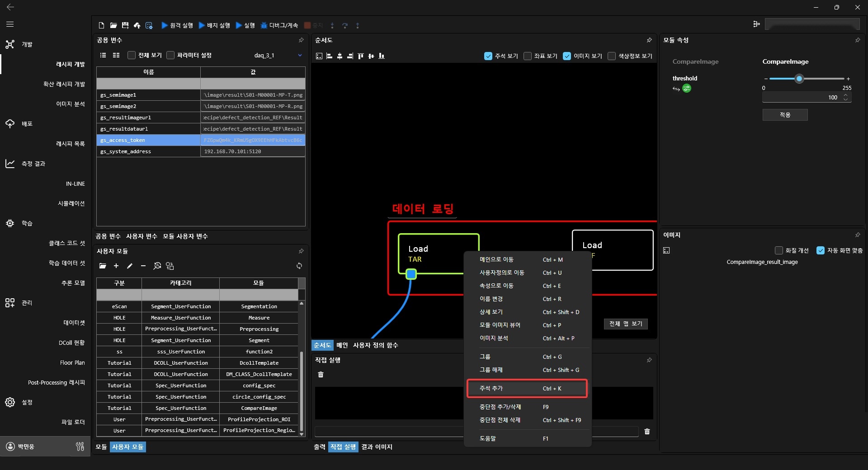Expand the 개발 sidebar section
The image size is (868, 470).
click(27, 44)
